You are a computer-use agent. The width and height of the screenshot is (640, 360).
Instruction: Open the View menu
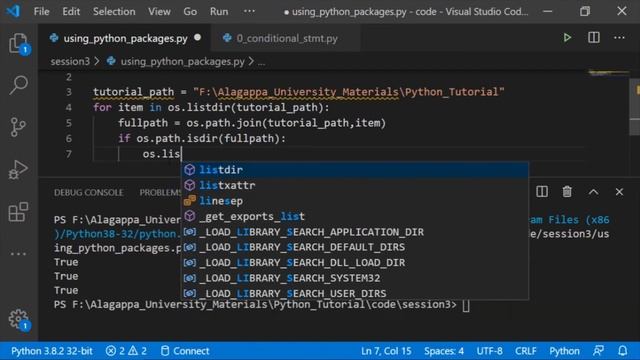coord(159,11)
